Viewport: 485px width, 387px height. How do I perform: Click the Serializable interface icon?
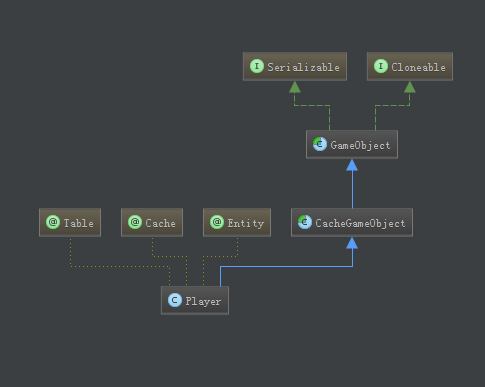257,66
